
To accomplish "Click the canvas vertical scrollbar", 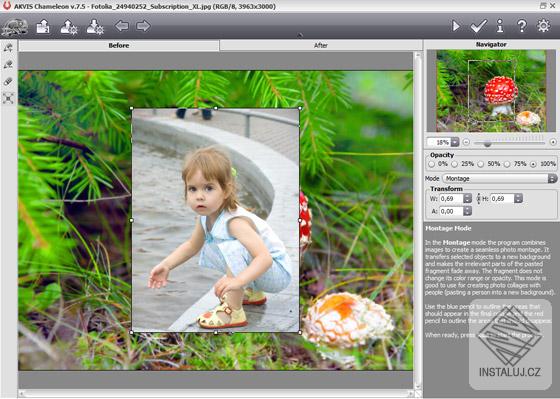I will click(418, 220).
